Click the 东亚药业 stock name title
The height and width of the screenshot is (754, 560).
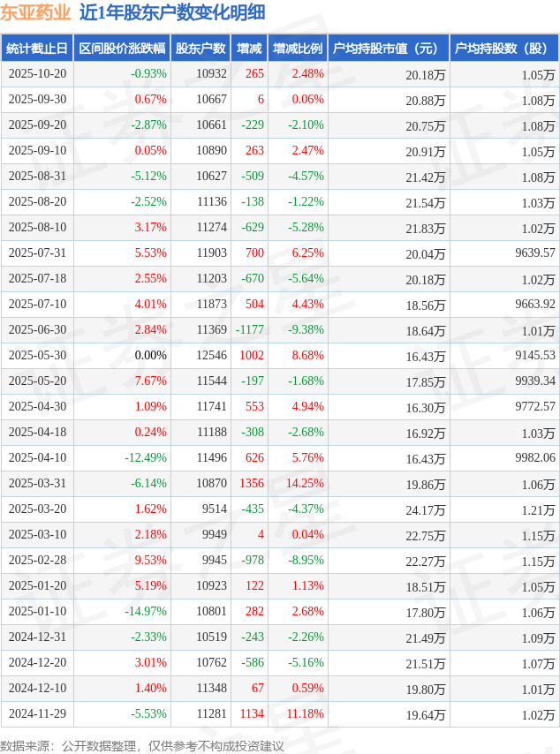(x=35, y=12)
